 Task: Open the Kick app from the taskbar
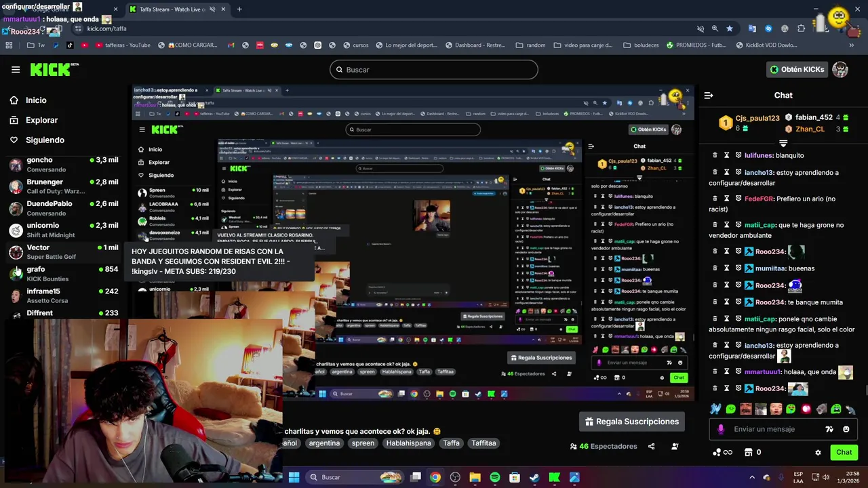554,477
